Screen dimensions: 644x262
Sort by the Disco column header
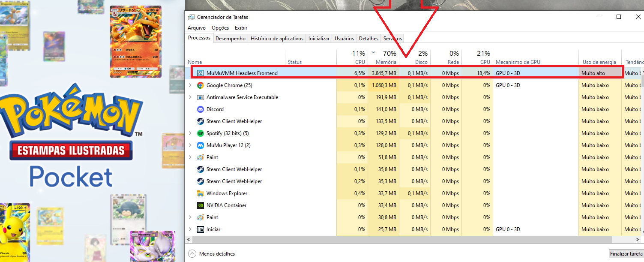click(415, 57)
